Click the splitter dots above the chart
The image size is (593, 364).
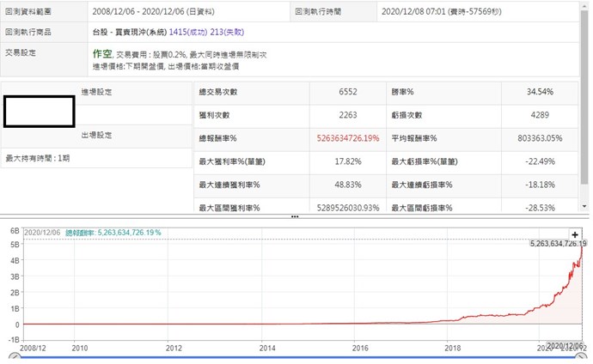click(x=295, y=216)
